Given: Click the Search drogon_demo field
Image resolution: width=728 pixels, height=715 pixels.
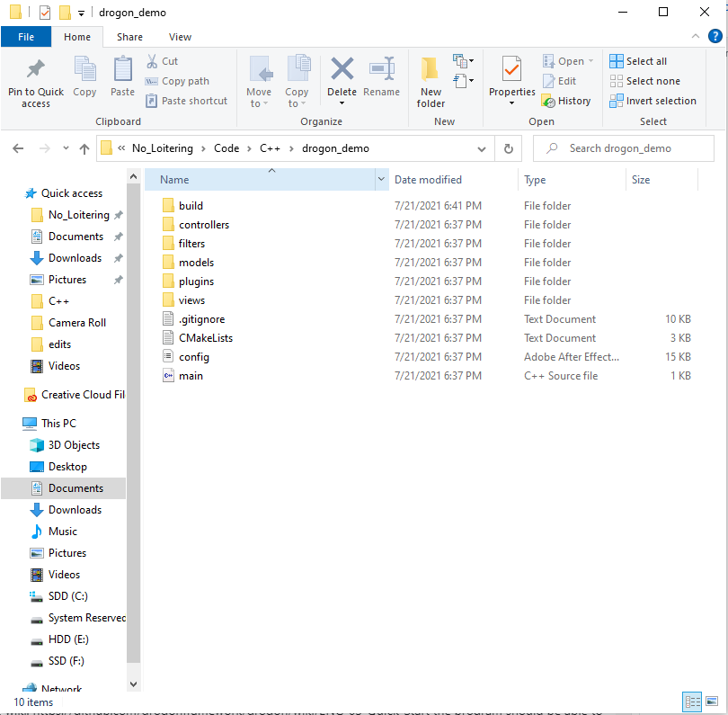Looking at the screenshot, I should click(623, 148).
